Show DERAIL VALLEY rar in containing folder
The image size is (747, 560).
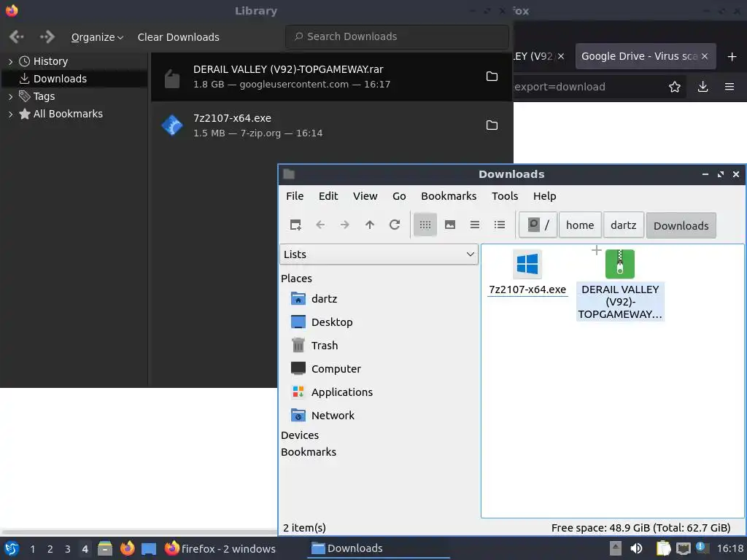pyautogui.click(x=492, y=76)
